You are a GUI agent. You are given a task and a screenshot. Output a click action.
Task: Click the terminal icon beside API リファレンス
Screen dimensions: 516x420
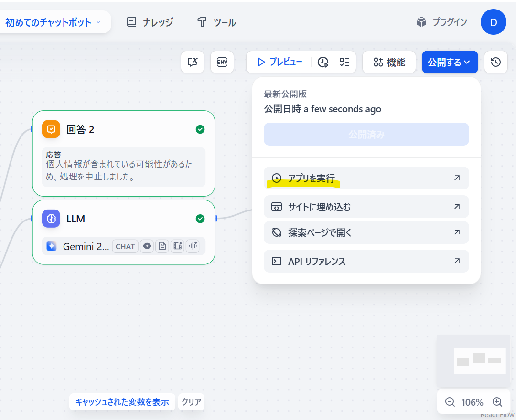[x=277, y=261]
